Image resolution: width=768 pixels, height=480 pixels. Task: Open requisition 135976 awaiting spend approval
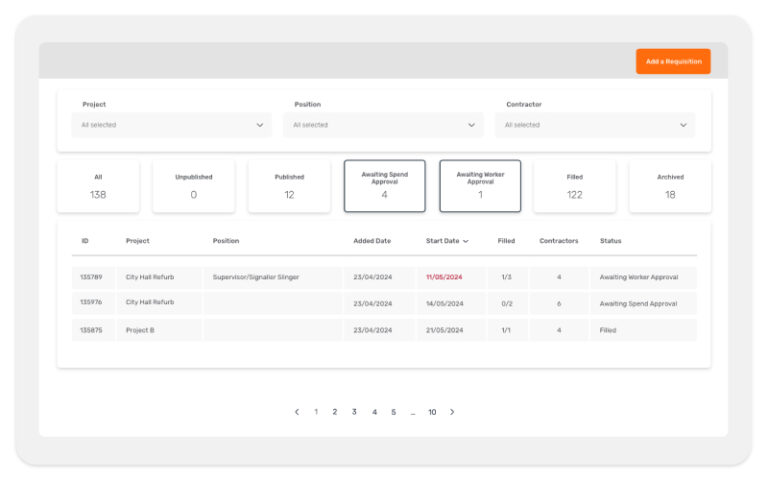click(91, 303)
